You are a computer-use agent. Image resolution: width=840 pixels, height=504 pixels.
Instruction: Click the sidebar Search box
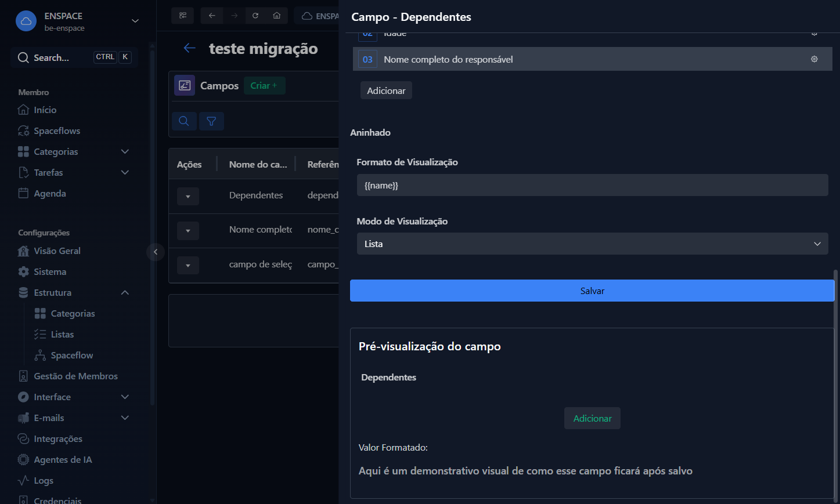(x=74, y=57)
